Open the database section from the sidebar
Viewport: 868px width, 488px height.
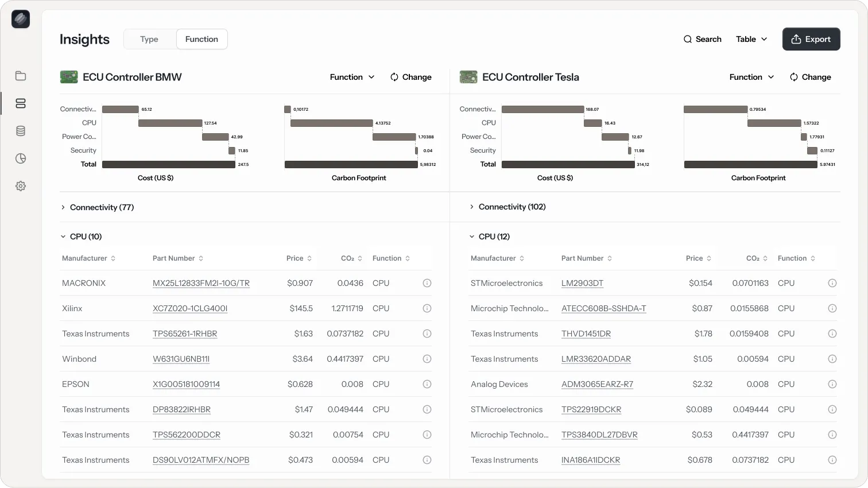pos(21,131)
